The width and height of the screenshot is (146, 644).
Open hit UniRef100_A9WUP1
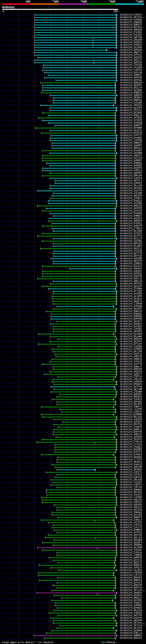coord(131,636)
